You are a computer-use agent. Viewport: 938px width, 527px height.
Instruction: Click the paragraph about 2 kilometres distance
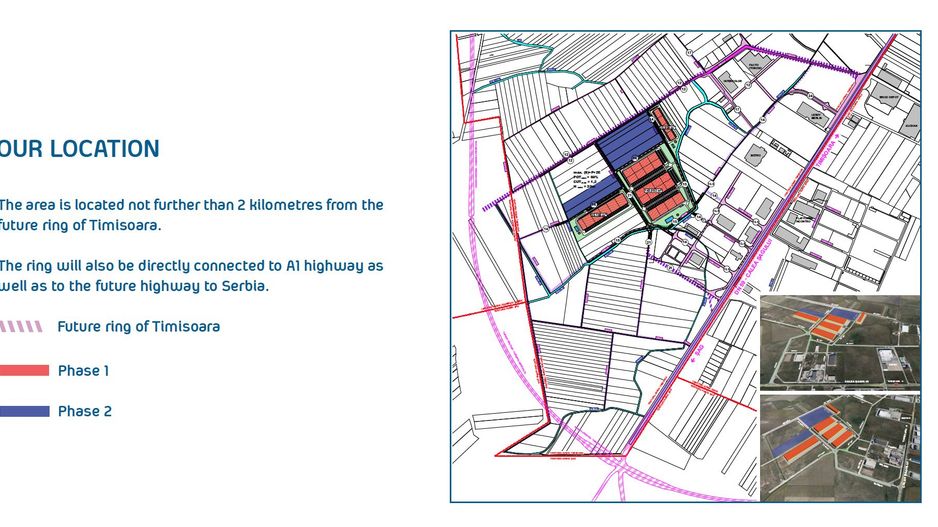(190, 214)
